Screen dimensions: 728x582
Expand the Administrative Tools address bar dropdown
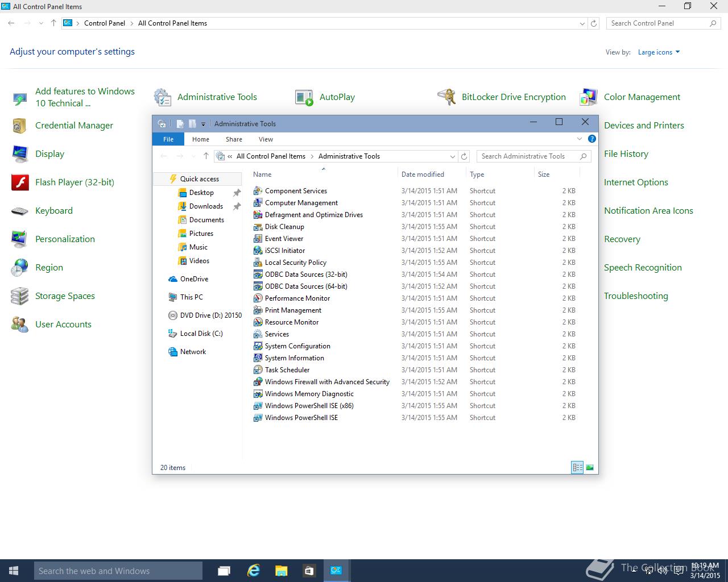click(x=453, y=156)
